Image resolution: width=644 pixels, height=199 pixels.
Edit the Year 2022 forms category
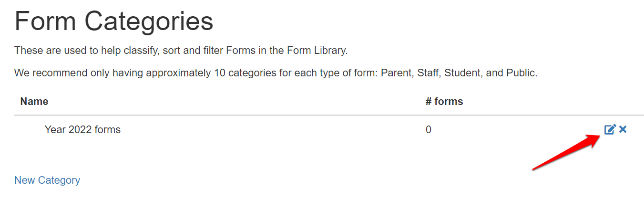coord(610,129)
